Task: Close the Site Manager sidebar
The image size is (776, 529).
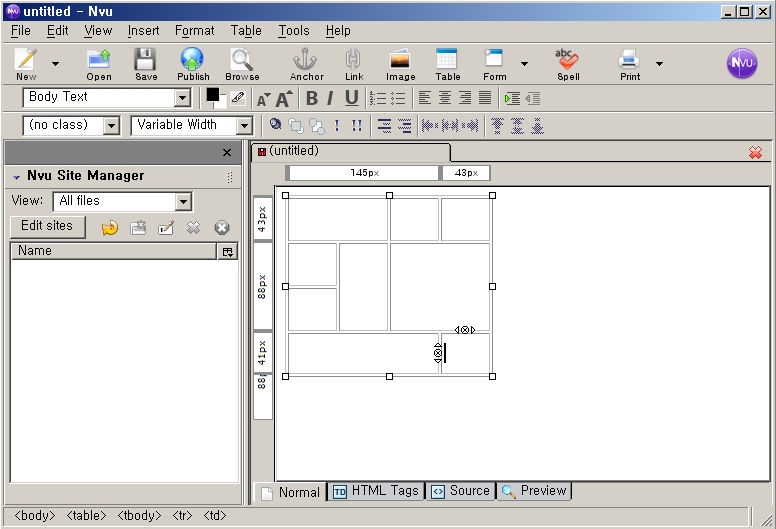Action: pos(227,152)
